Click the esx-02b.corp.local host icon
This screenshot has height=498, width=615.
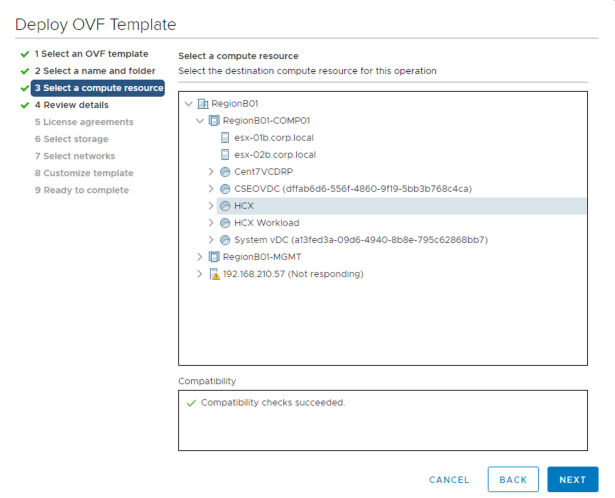point(225,154)
